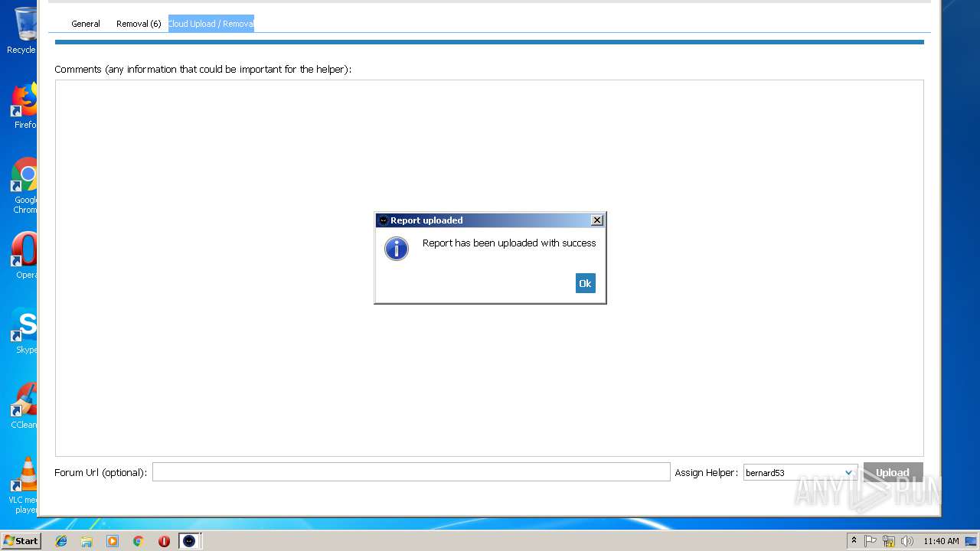Launch Chrome from the taskbar
The height and width of the screenshot is (551, 980).
point(139,541)
